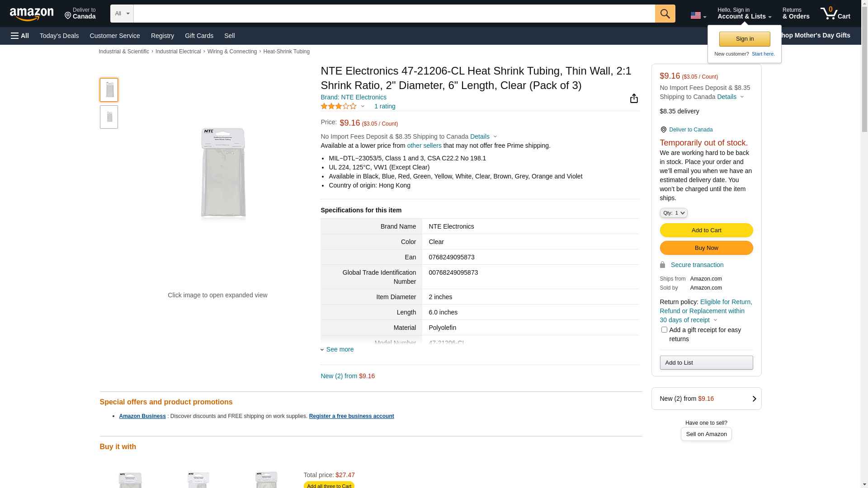Open the Qty quantity dropdown
Viewport: 868px width, 488px height.
[x=673, y=213]
